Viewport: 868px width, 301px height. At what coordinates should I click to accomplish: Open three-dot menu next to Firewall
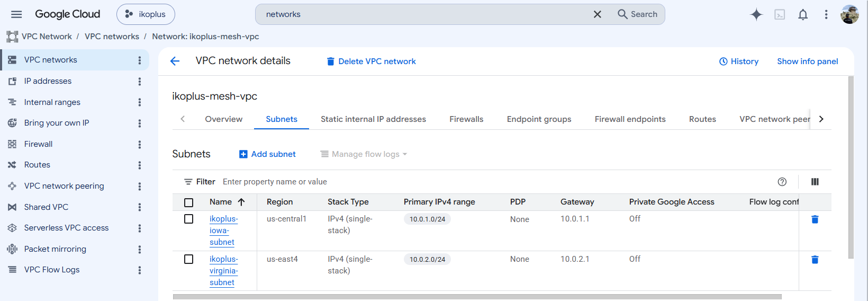pos(140,144)
